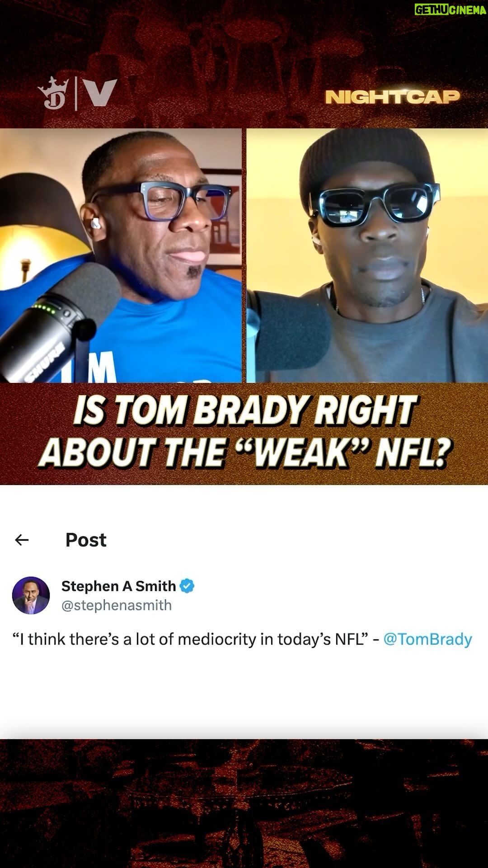The image size is (488, 868).
Task: Click the Volume "V" logo
Action: coord(100,93)
